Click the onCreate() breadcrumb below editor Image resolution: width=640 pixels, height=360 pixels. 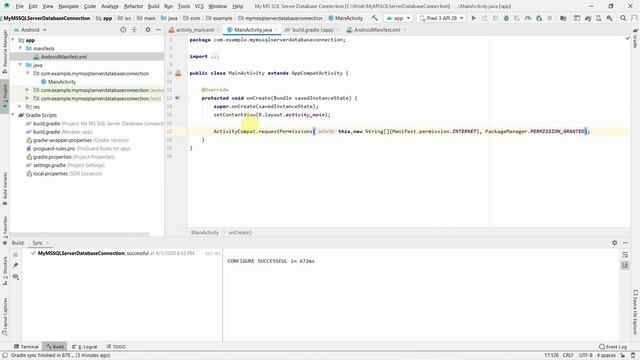[x=240, y=232]
